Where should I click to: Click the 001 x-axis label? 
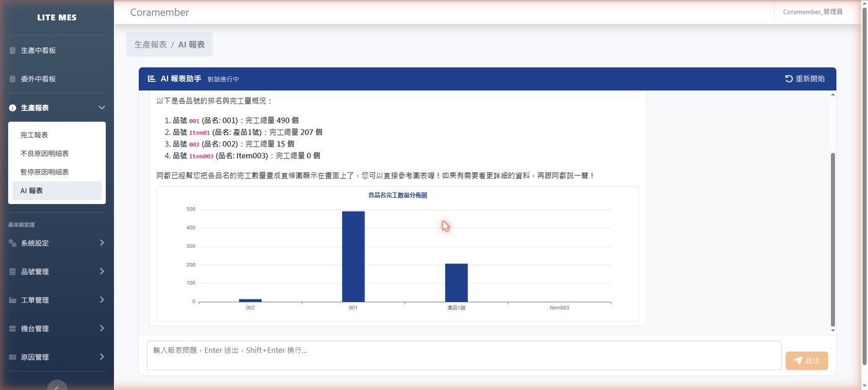[353, 308]
